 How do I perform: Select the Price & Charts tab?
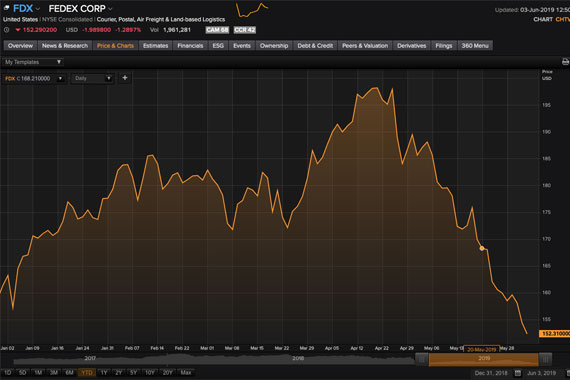point(115,45)
